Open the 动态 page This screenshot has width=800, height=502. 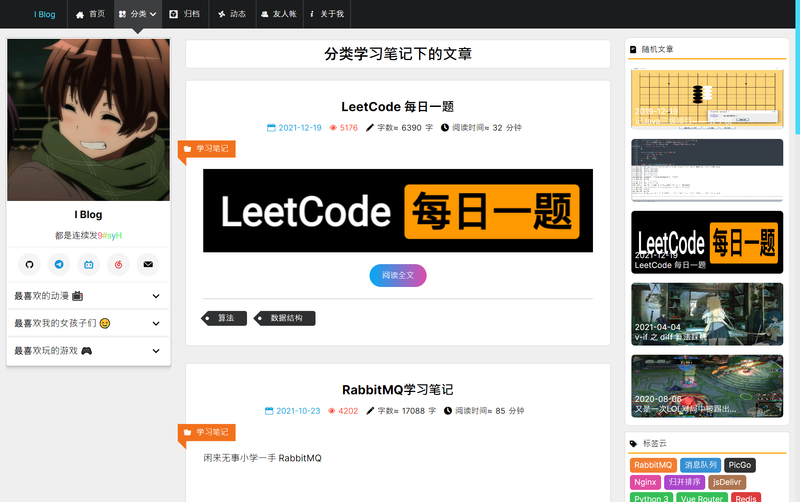pyautogui.click(x=232, y=14)
